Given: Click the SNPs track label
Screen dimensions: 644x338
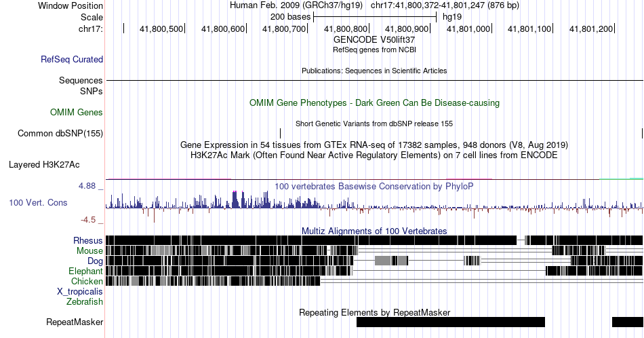Looking at the screenshot, I should coord(92,91).
